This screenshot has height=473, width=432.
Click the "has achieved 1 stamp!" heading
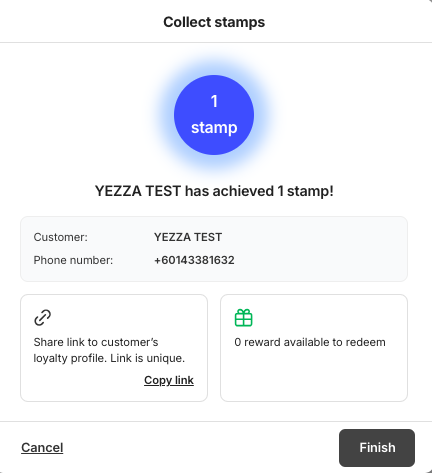pyautogui.click(x=259, y=191)
